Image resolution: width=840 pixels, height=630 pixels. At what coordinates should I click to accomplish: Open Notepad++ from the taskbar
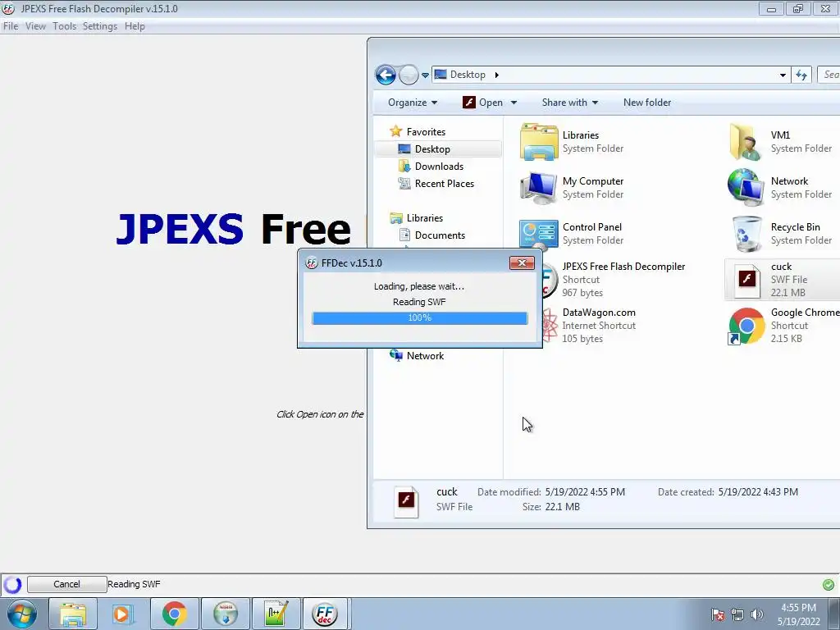276,614
